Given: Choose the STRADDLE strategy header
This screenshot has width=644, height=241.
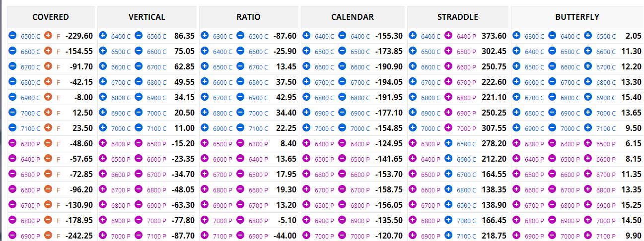Looking at the screenshot, I should (458, 17).
